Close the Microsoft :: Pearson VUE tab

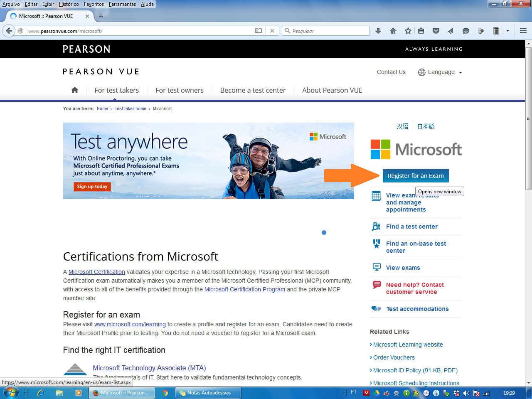pyautogui.click(x=87, y=16)
